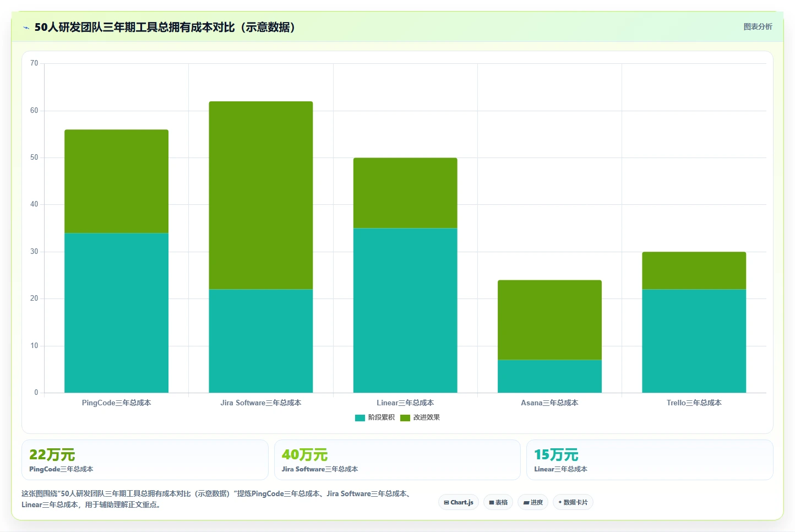Viewport: 795px width, 532px height.
Task: Click the y-axis value 0
Action: [36, 393]
